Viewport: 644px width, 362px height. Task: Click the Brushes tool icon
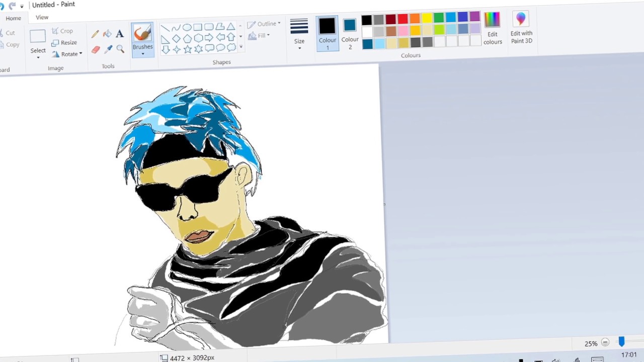[x=142, y=33]
